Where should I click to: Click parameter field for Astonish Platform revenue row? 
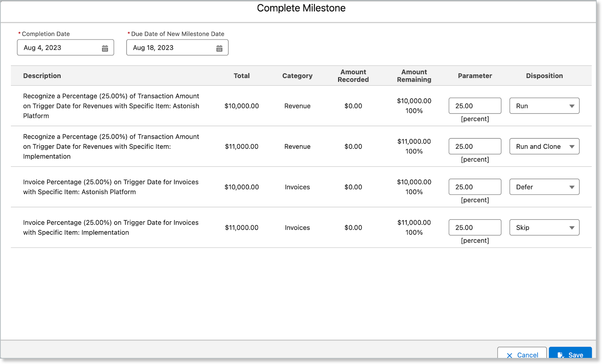(x=475, y=106)
